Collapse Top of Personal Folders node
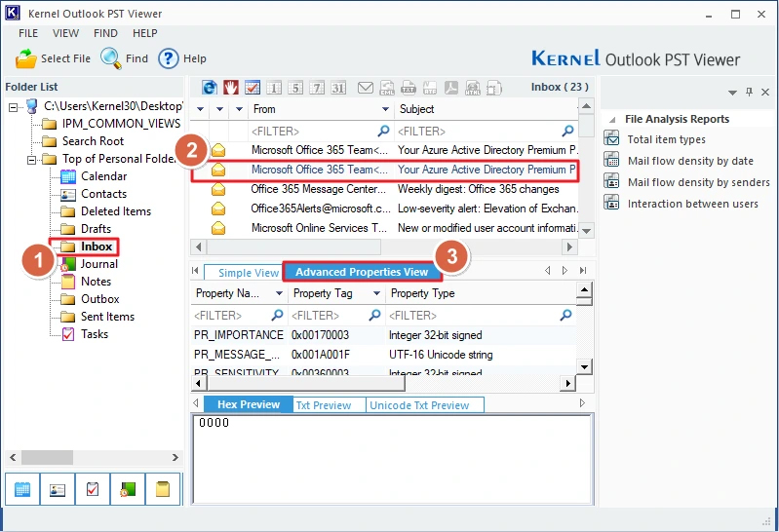 pos(31,160)
